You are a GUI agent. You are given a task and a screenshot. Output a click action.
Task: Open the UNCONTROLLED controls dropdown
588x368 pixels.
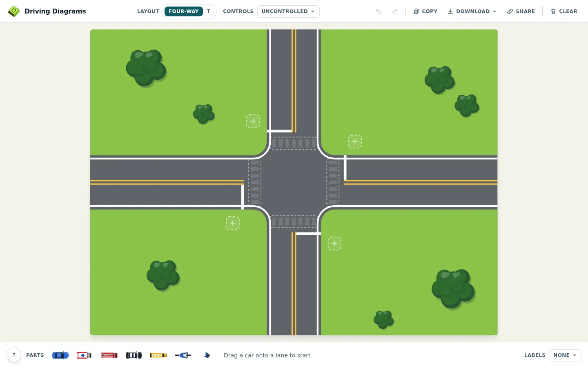click(288, 11)
